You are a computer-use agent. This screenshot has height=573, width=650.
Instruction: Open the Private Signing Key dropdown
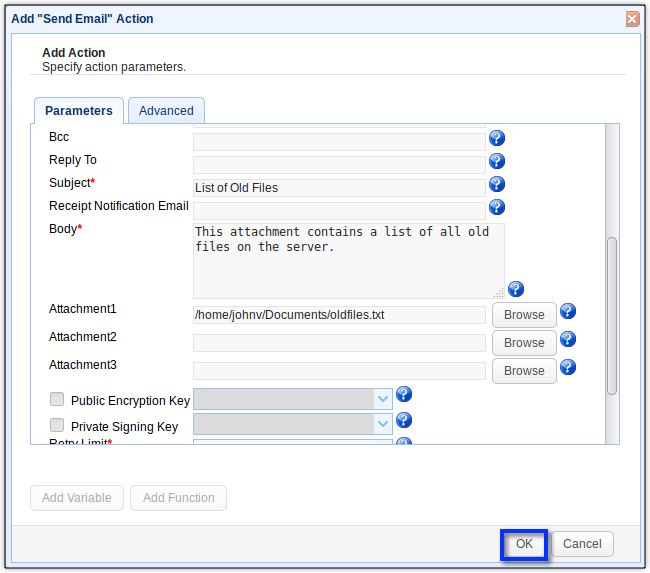pyautogui.click(x=383, y=424)
